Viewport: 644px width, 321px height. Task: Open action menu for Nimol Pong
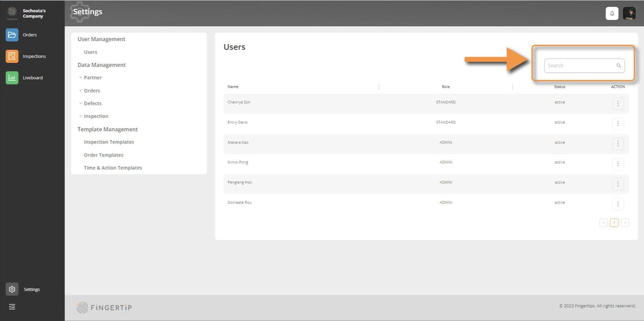[x=618, y=164]
